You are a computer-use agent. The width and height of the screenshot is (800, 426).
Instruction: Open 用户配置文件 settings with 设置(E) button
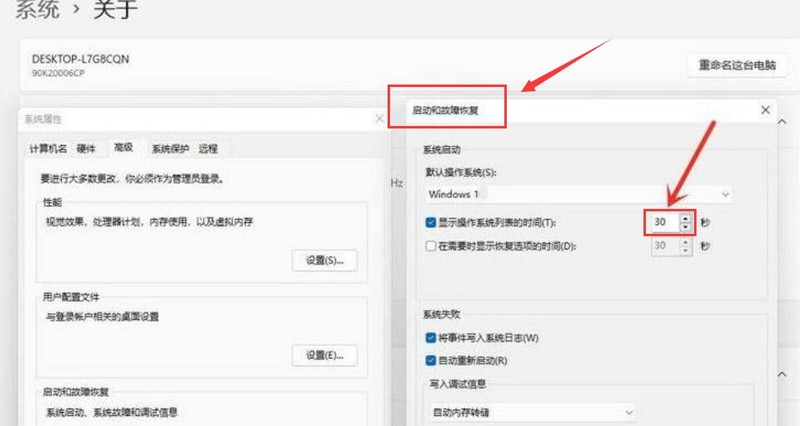coord(324,354)
